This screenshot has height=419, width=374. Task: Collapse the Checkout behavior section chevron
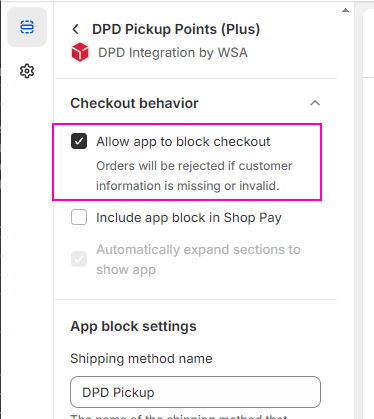point(315,103)
